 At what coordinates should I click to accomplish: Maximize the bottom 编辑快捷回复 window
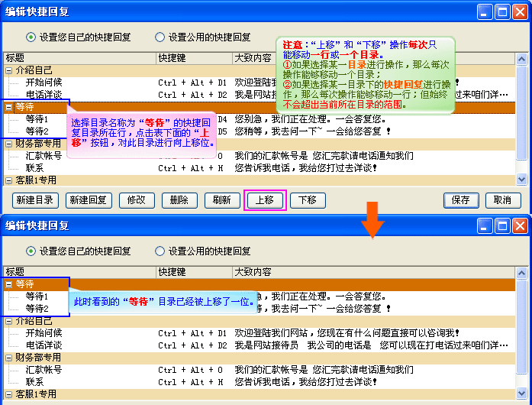pos(502,225)
